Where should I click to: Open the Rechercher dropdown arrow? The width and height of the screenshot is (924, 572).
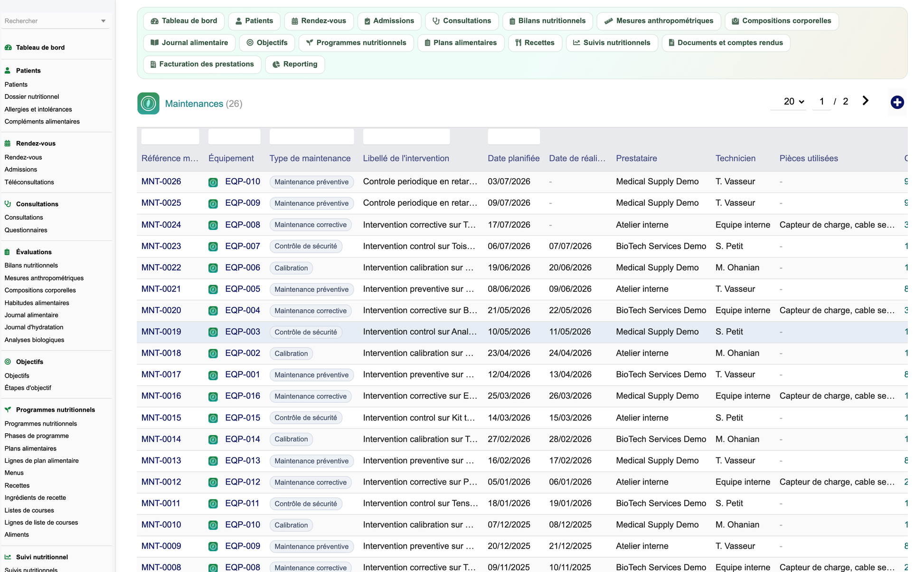tap(104, 21)
